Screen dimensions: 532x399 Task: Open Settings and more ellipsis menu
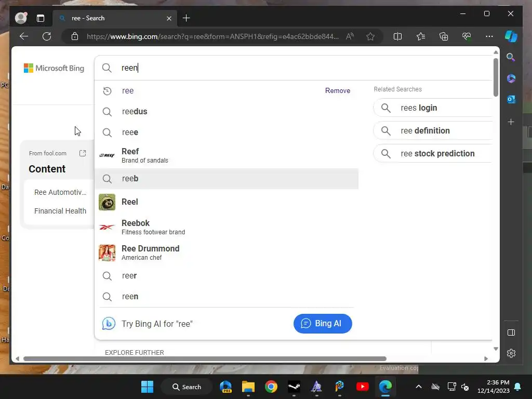point(489,36)
